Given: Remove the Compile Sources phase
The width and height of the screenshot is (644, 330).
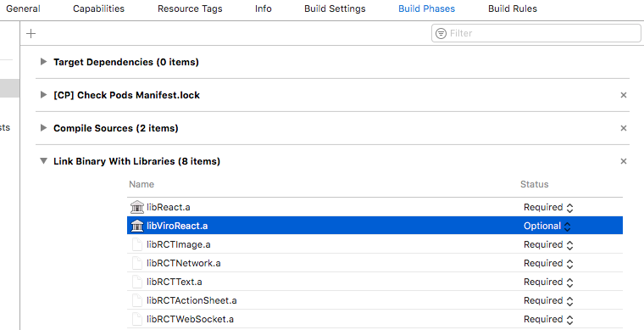Looking at the screenshot, I should tap(624, 128).
